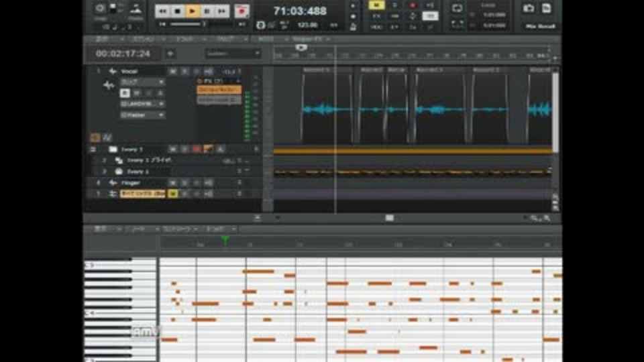Select the highlighted track 5 name
This screenshot has width=644, height=362.
click(x=142, y=194)
